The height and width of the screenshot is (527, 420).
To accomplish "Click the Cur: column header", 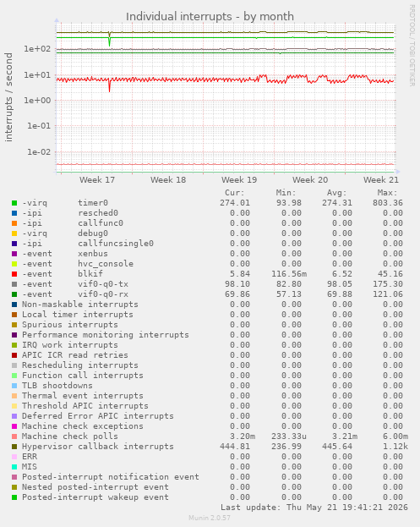I will coord(235,193).
